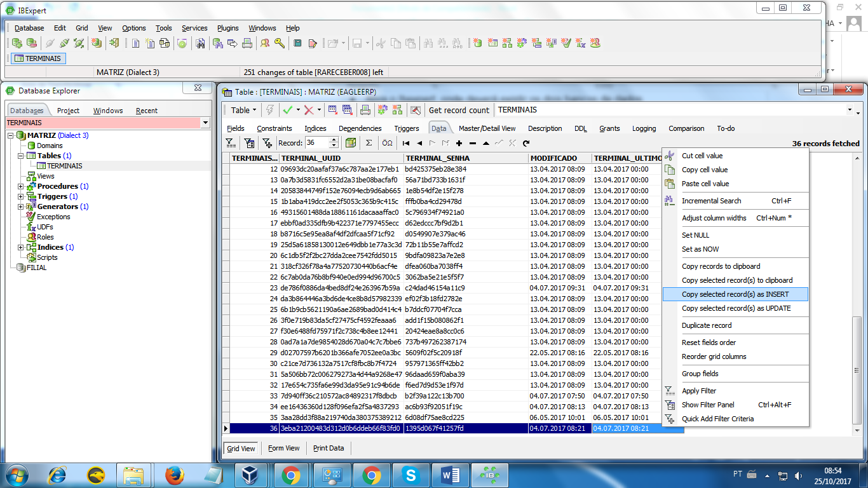
Task: Click the minus Delete record icon
Action: [473, 143]
